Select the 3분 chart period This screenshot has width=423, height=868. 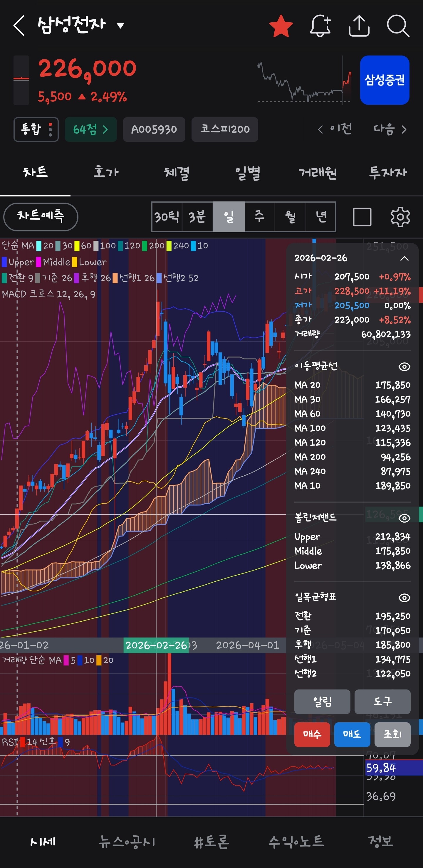pyautogui.click(x=197, y=217)
